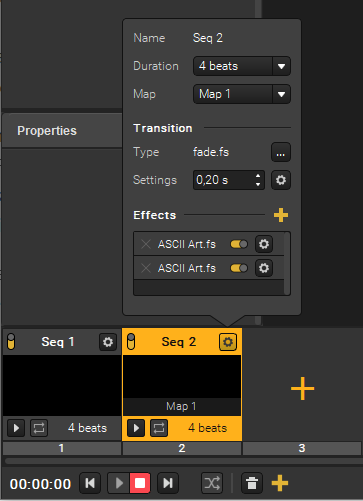Click Seq 2 gear icon in header
The height and width of the screenshot is (501, 363).
click(228, 342)
